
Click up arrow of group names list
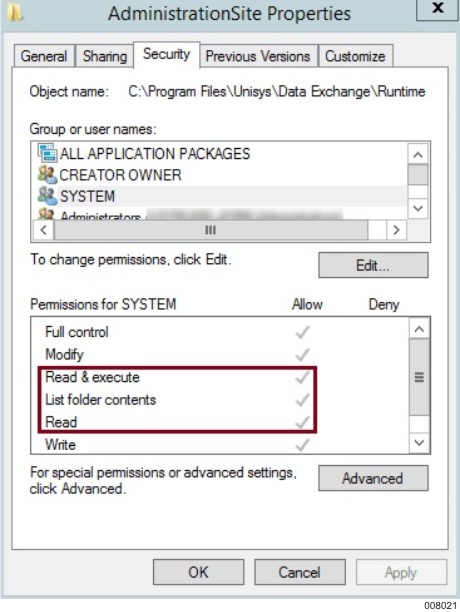pyautogui.click(x=418, y=155)
